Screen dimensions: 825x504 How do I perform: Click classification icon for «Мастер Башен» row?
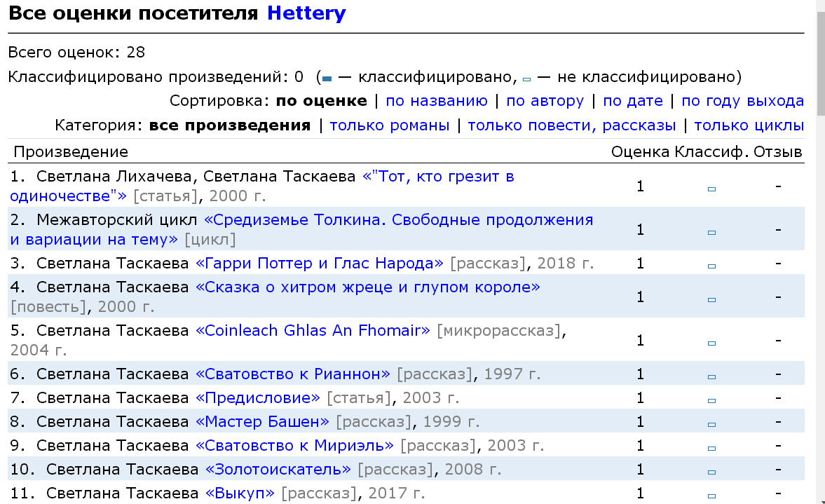pos(711,424)
